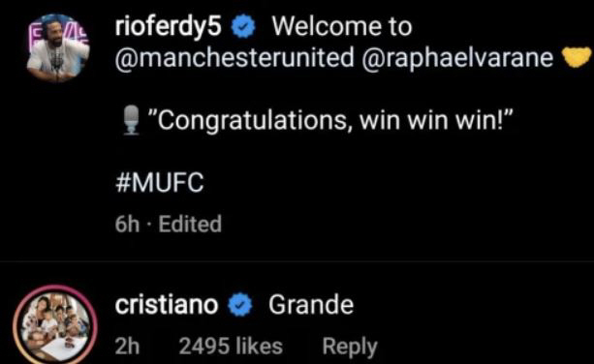Click the rioferdy5 username
Screen dimensions: 594x364
(168, 27)
